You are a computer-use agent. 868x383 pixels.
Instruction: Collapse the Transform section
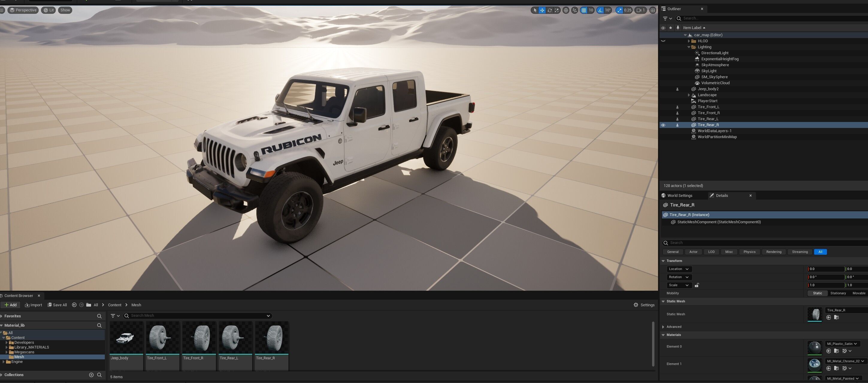(663, 261)
